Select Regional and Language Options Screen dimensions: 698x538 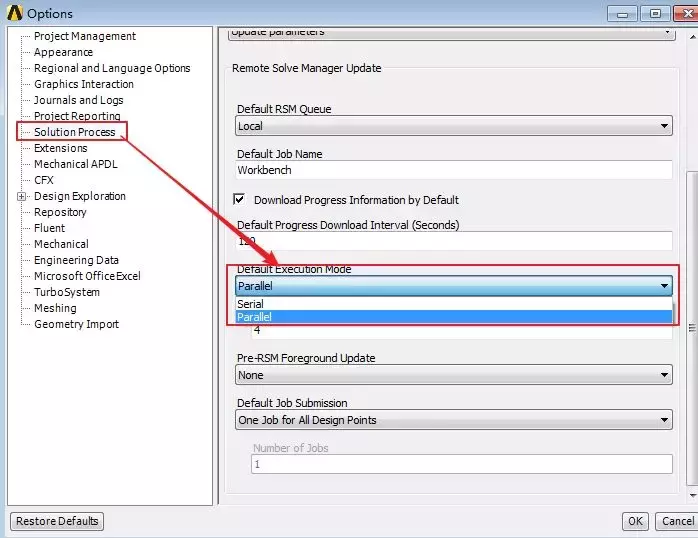[112, 68]
